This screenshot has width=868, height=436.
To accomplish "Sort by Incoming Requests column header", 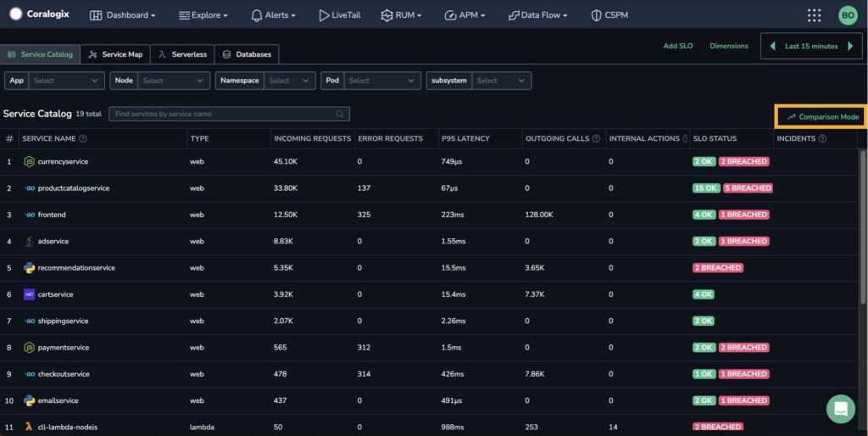I will [312, 138].
